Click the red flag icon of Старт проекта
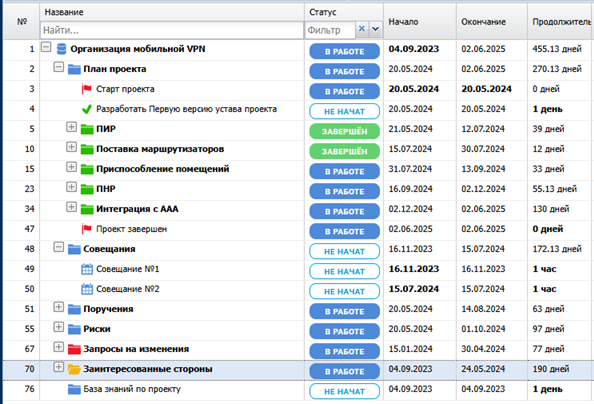This screenshot has width=594, height=404. click(x=86, y=89)
